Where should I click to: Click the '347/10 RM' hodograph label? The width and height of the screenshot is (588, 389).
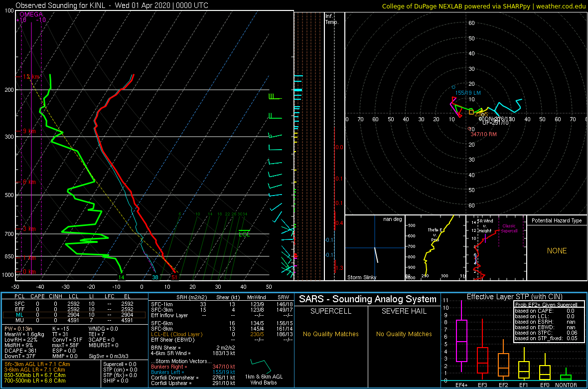(x=484, y=135)
